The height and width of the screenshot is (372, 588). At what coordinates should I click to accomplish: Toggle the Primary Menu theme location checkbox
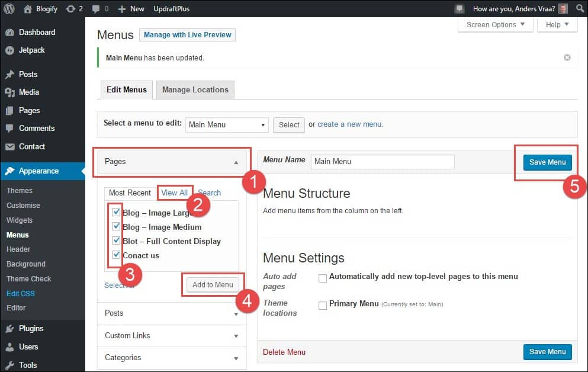point(323,305)
